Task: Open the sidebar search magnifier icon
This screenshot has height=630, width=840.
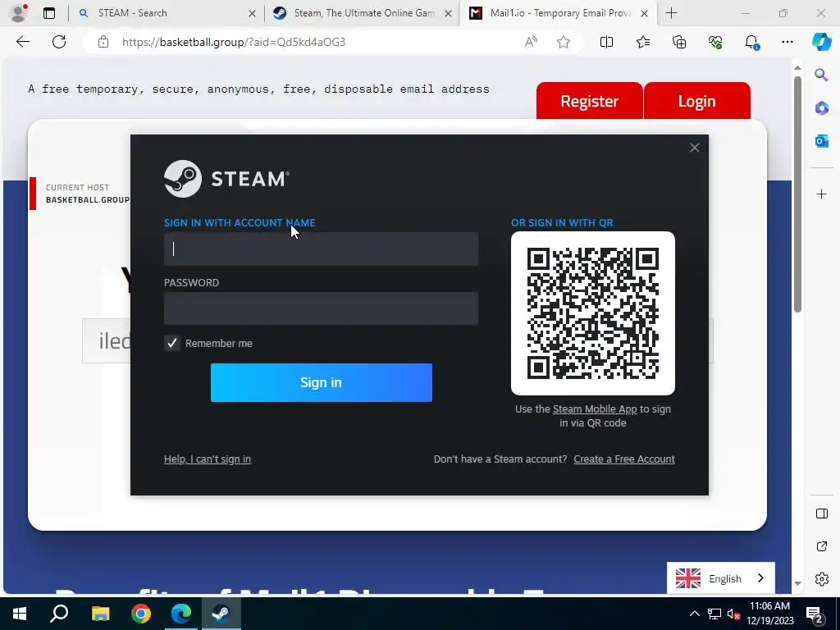Action: [x=821, y=75]
